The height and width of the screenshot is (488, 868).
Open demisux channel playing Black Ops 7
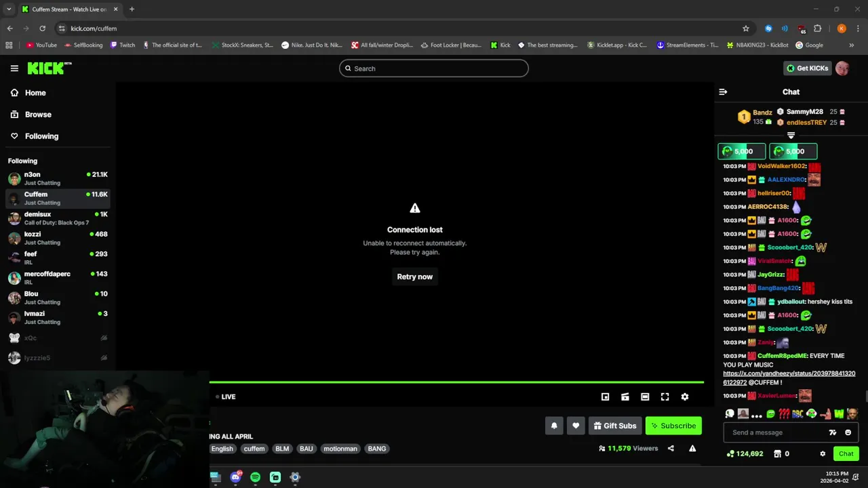pos(58,218)
